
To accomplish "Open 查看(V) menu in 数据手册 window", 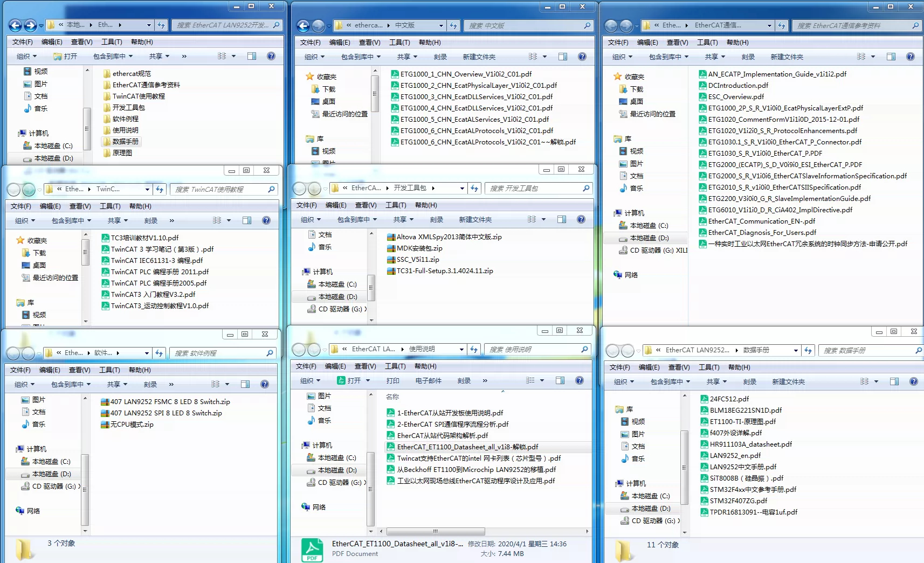I will 679,367.
